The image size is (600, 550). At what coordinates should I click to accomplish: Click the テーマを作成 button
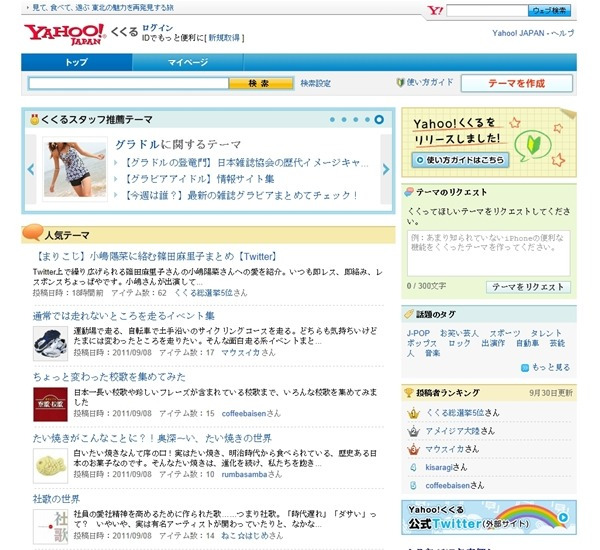(517, 83)
